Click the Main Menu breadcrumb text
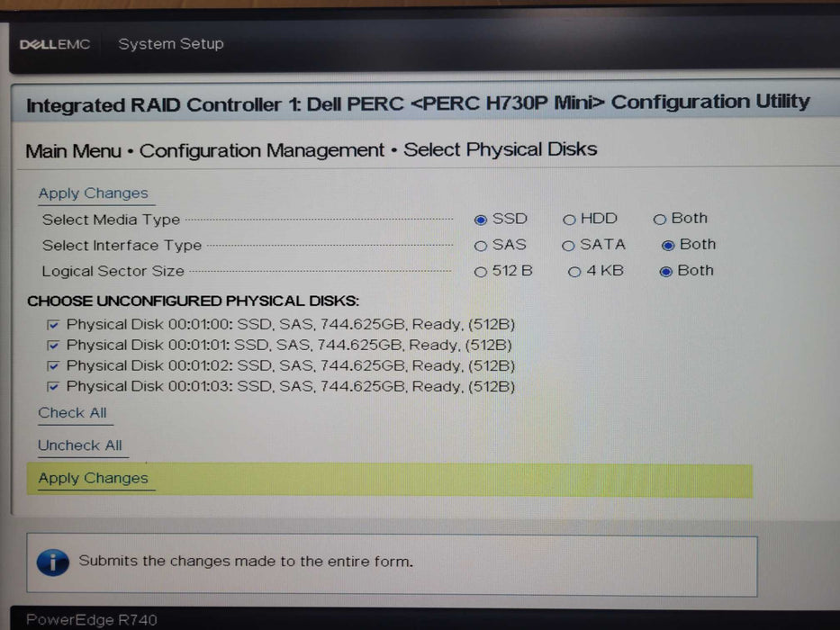The width and height of the screenshot is (840, 630). pos(74,151)
